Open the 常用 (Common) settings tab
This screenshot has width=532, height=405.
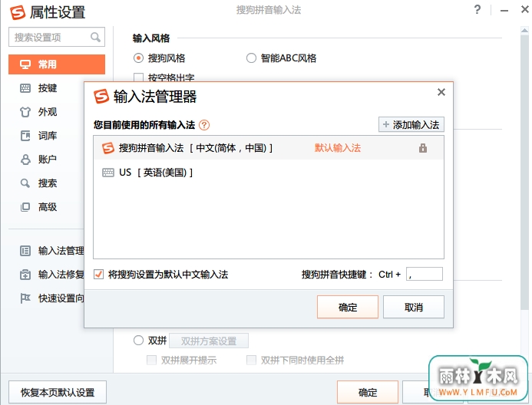point(57,64)
